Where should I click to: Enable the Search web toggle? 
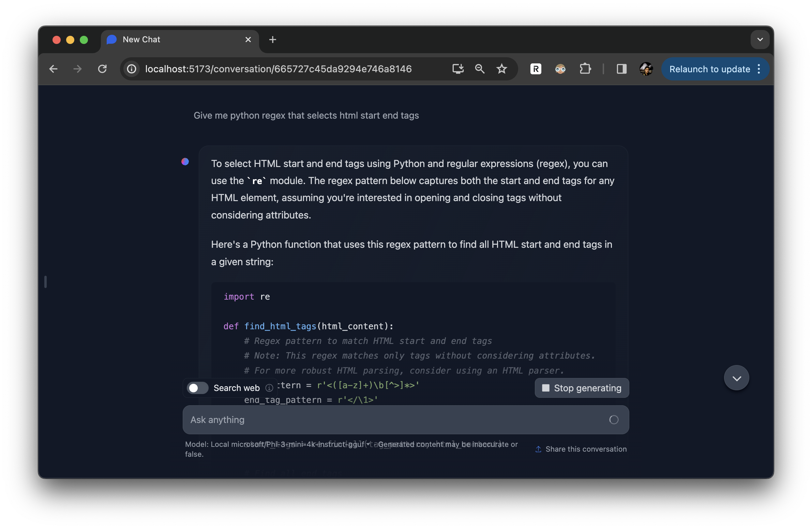[197, 388]
